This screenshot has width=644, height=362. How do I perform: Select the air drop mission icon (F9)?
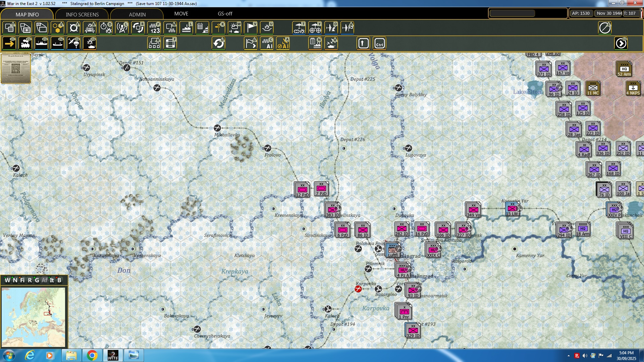(x=73, y=43)
